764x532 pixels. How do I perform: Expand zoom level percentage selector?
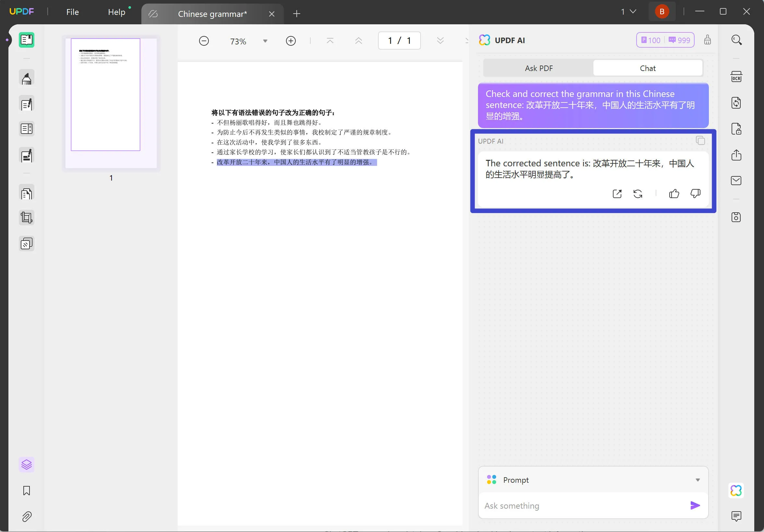(x=265, y=41)
